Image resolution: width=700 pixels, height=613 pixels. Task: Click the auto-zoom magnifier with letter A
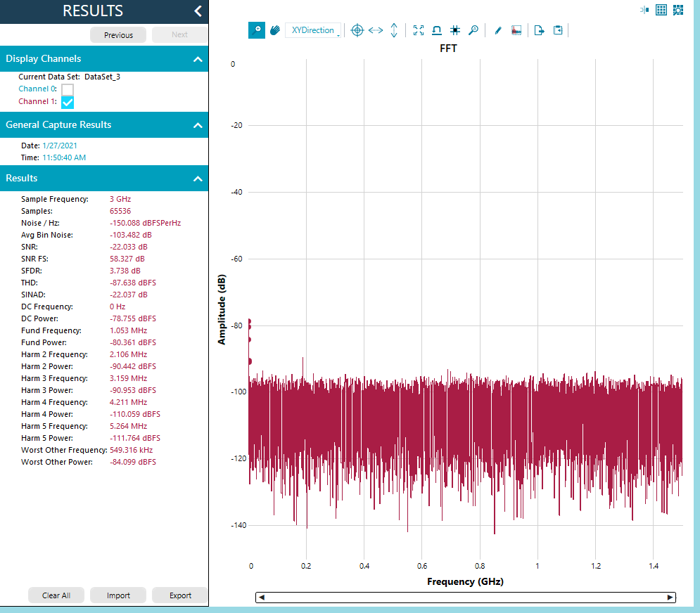click(473, 30)
